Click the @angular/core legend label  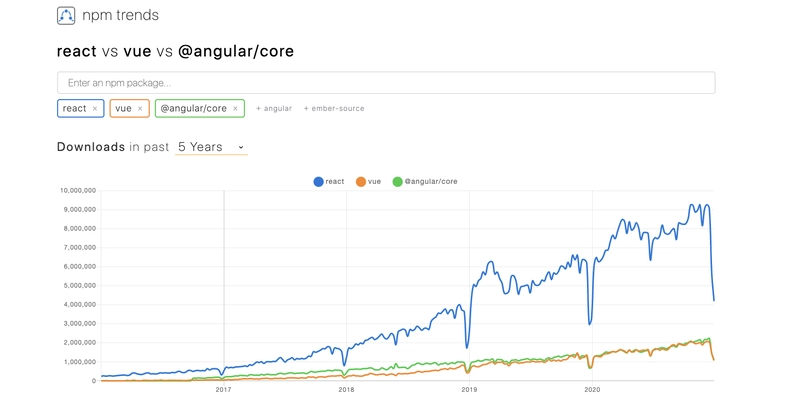(x=431, y=182)
